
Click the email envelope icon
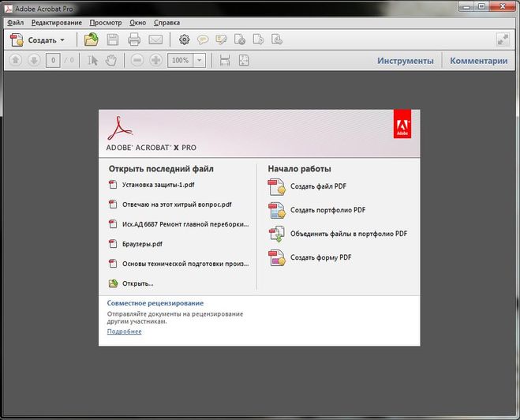(155, 39)
